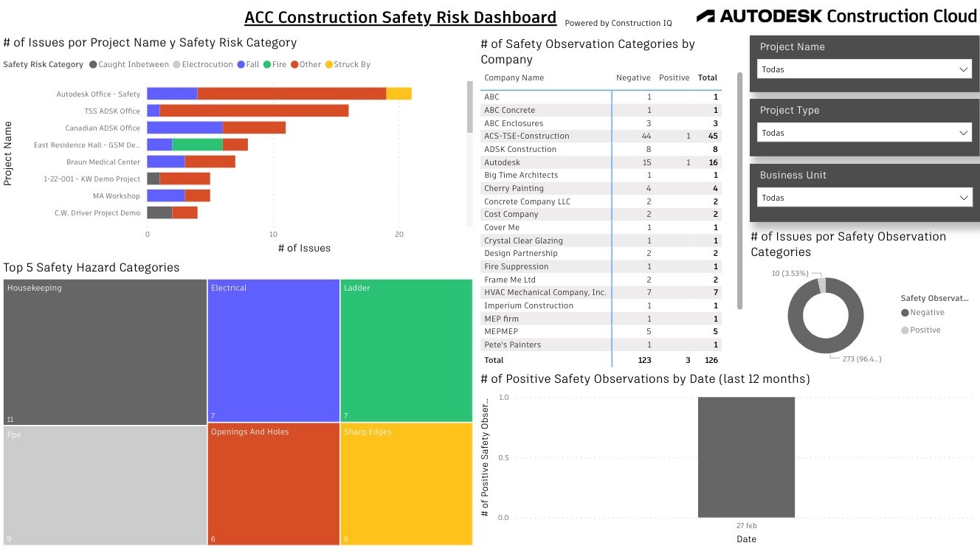Click the 27 feb bar in date chart
Image resolution: width=980 pixels, height=554 pixels.
746,457
